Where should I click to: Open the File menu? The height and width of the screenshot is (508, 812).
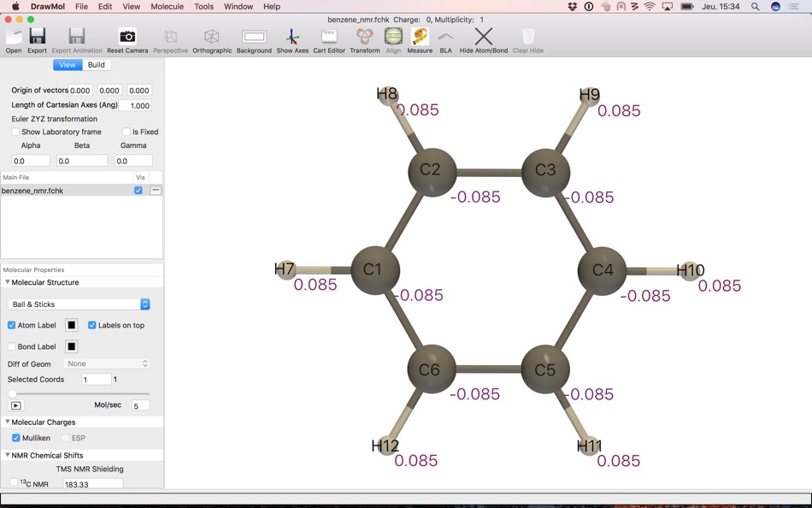[81, 7]
